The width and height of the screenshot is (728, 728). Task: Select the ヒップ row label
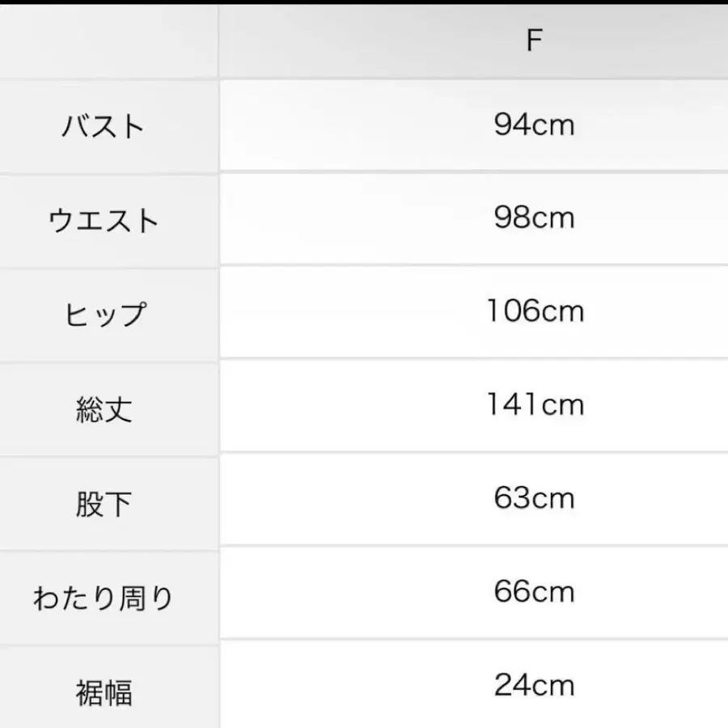coord(105,315)
